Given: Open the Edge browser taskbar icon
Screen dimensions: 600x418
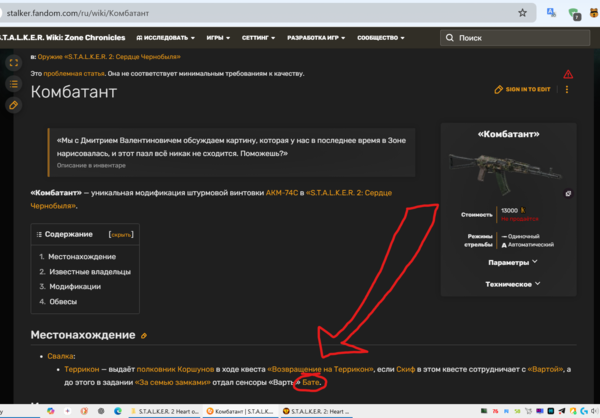Looking at the screenshot, I should (x=118, y=411).
